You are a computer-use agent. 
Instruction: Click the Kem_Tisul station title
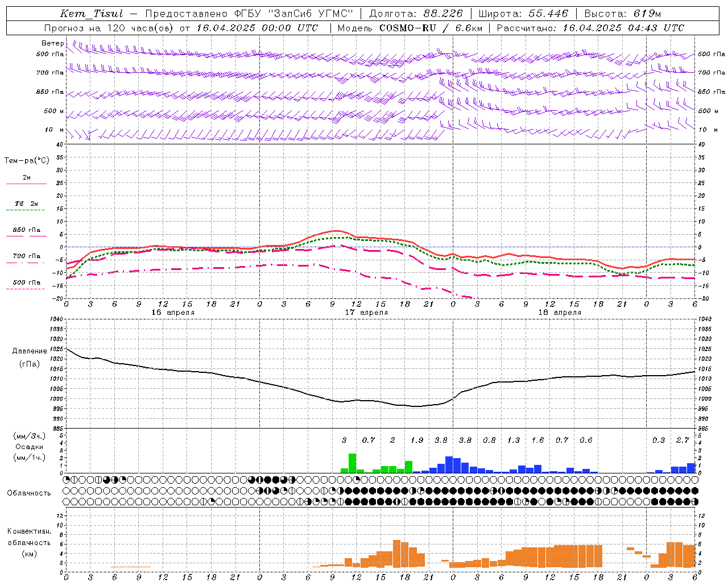tap(92, 14)
